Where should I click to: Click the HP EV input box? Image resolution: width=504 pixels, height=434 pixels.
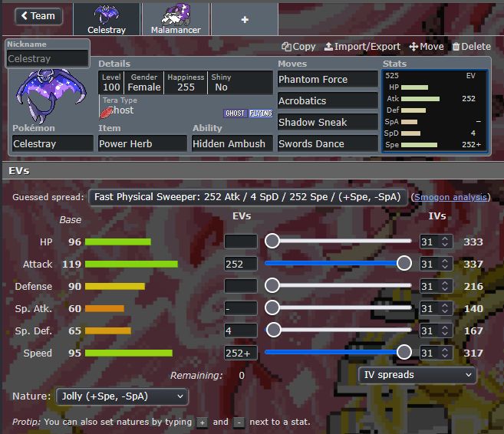point(241,242)
